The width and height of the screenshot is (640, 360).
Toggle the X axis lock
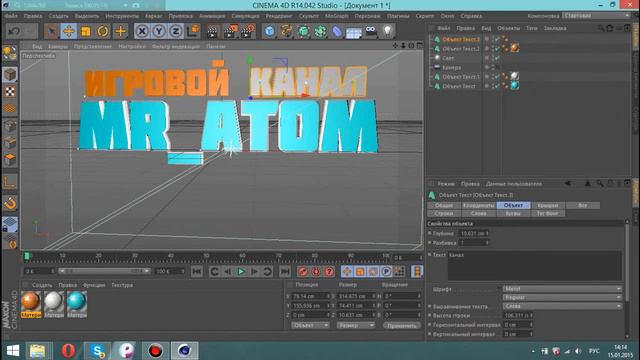pyautogui.click(x=142, y=31)
